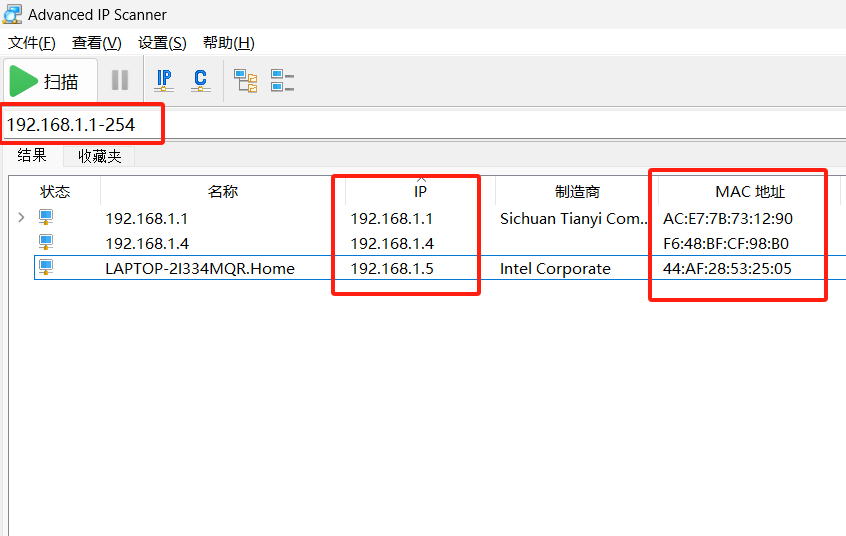
Task: Click the IP toolbar icon
Action: tap(163, 80)
